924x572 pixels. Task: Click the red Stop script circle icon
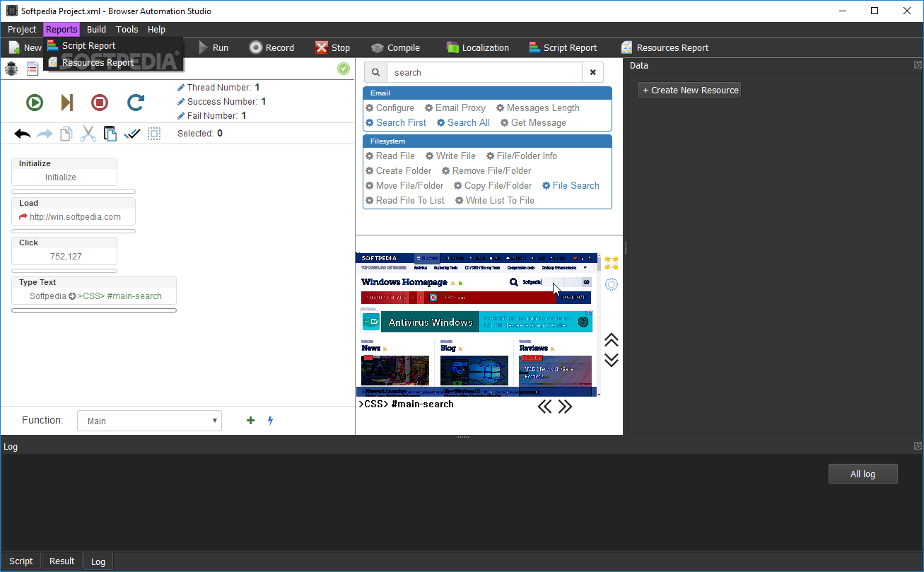coord(100,103)
